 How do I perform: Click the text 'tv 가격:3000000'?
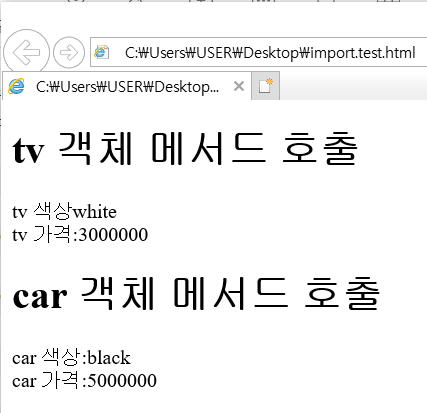coord(80,234)
